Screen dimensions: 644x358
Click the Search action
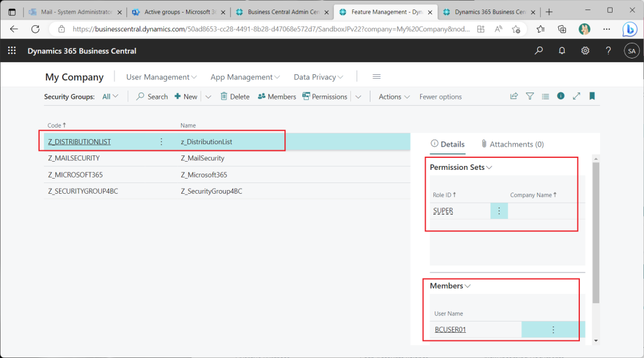coord(152,97)
